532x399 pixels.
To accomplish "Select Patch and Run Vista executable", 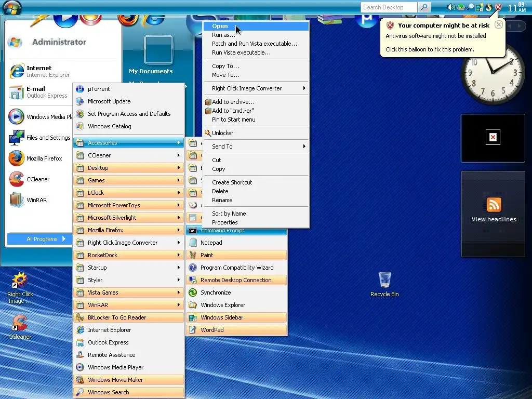I will pyautogui.click(x=256, y=44).
